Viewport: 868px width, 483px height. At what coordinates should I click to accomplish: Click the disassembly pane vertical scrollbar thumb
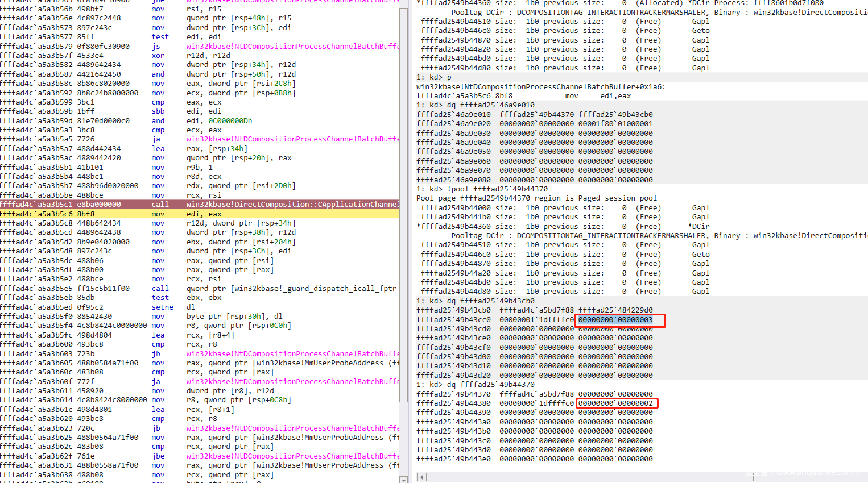click(x=404, y=205)
